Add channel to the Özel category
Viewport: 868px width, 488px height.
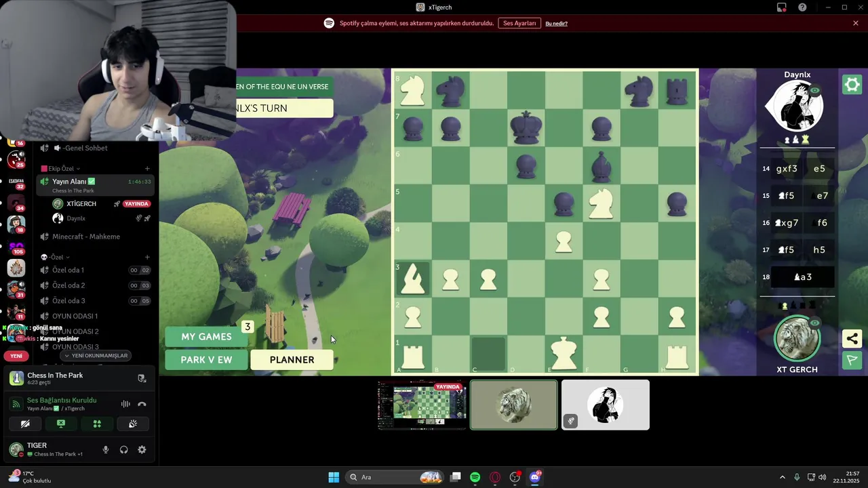point(147,258)
